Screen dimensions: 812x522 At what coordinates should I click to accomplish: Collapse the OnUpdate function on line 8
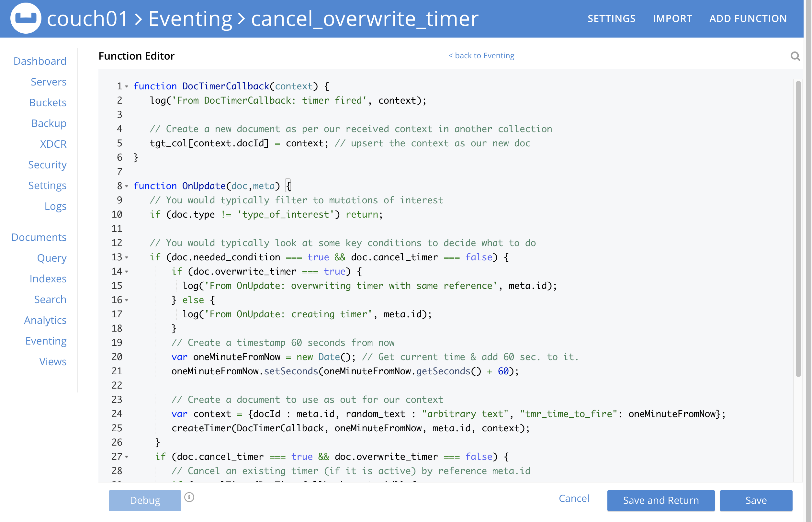[x=126, y=187]
